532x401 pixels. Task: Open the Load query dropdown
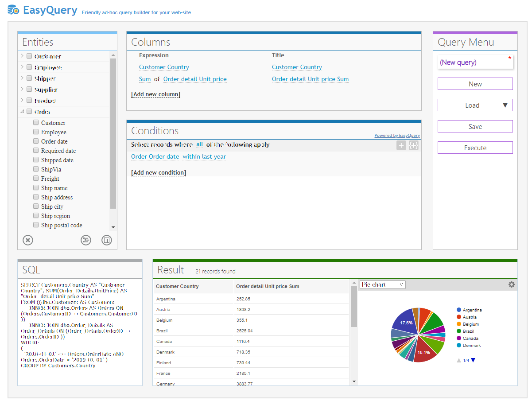[x=475, y=105]
